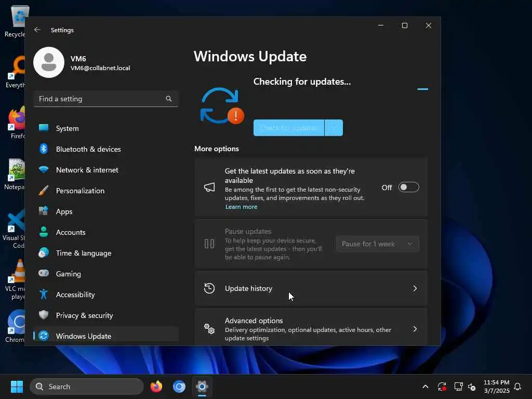The height and width of the screenshot is (399, 532).
Task: Click the Check for updates button
Action: 289,128
